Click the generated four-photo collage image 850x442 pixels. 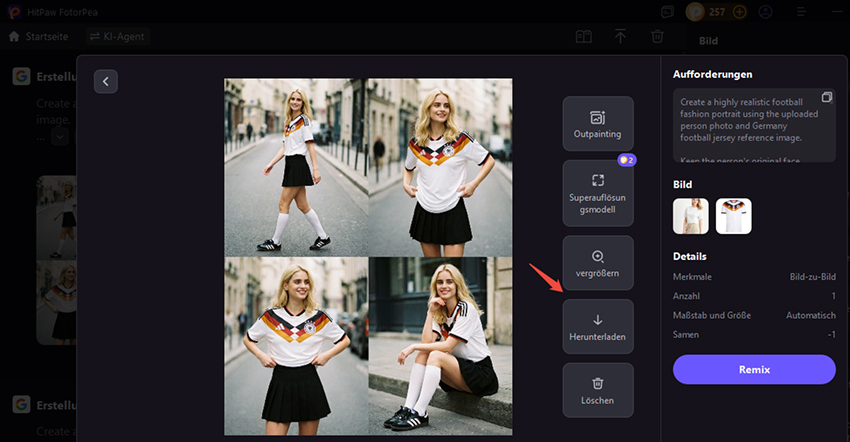point(368,257)
